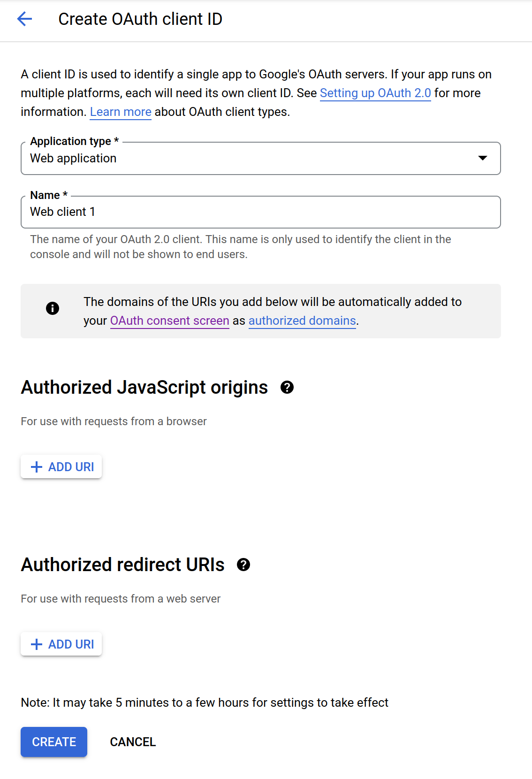The height and width of the screenshot is (779, 532).
Task: Click plus icon under Authorized JavaScript origins
Action: [x=37, y=467]
